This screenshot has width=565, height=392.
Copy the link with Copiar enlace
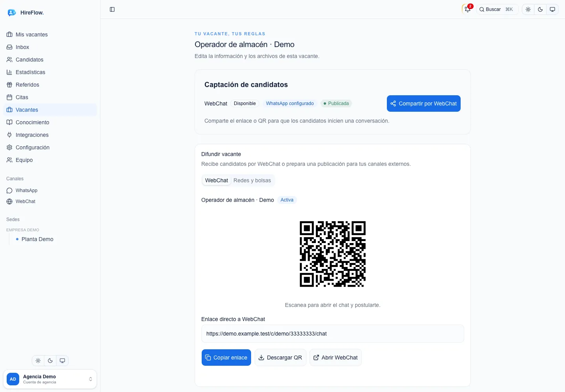point(226,358)
